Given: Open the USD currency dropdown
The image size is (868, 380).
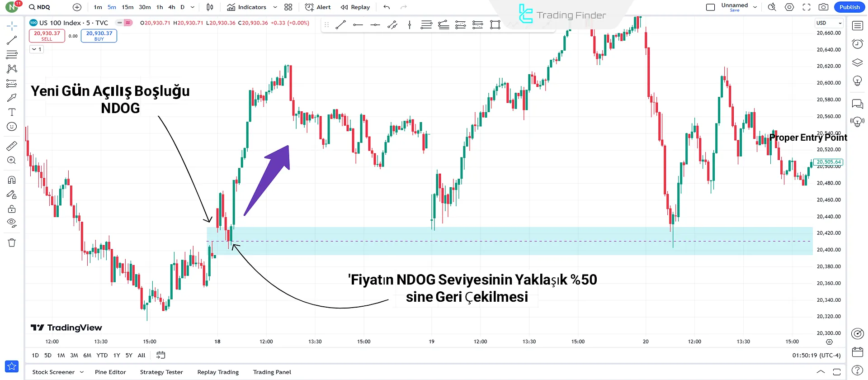Looking at the screenshot, I should [x=829, y=23].
